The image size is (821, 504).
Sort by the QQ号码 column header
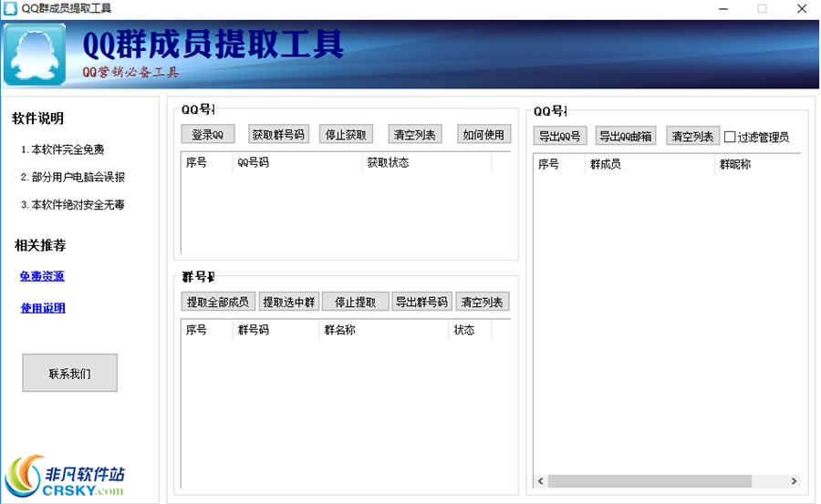tap(296, 162)
